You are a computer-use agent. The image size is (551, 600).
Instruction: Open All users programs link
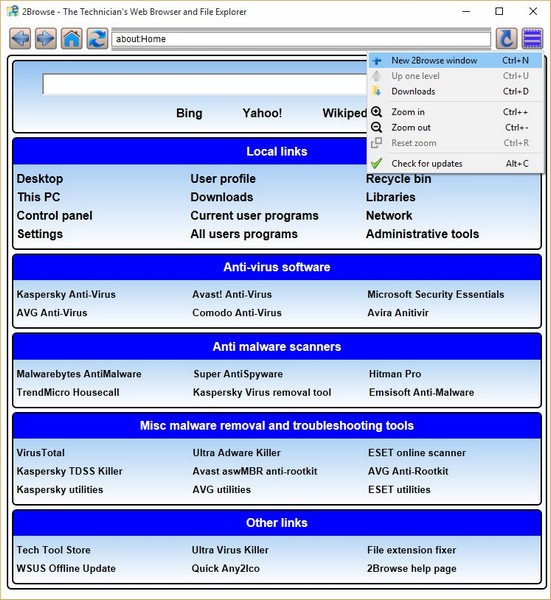point(244,234)
